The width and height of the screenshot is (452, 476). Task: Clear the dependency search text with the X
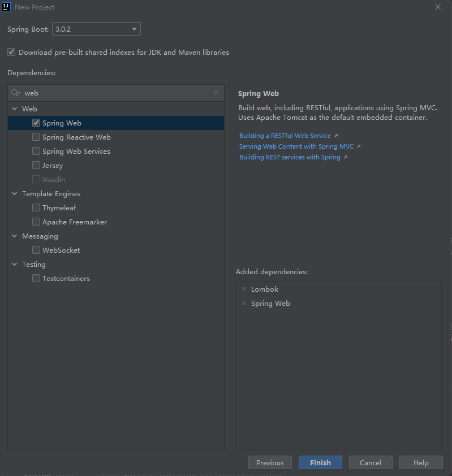point(216,93)
